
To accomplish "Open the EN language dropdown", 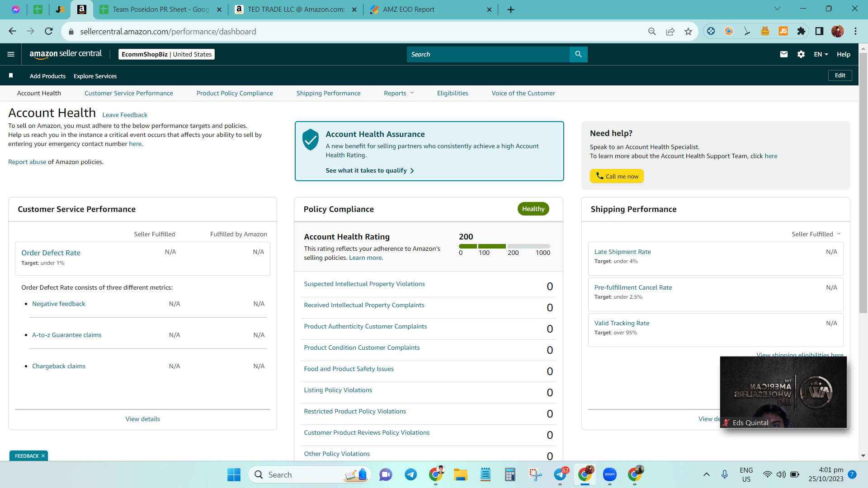I will [821, 54].
